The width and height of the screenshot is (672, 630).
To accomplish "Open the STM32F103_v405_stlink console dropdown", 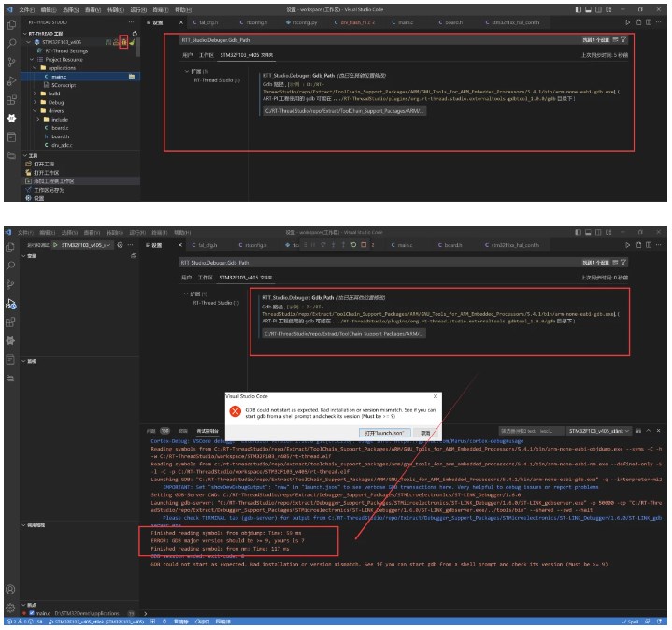I will (x=599, y=431).
